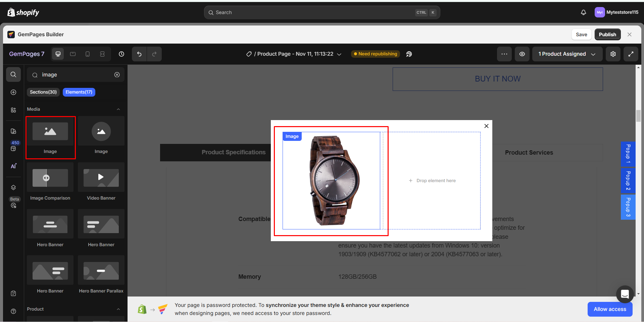Click the clipboard checklist sidebar icon

point(13,293)
